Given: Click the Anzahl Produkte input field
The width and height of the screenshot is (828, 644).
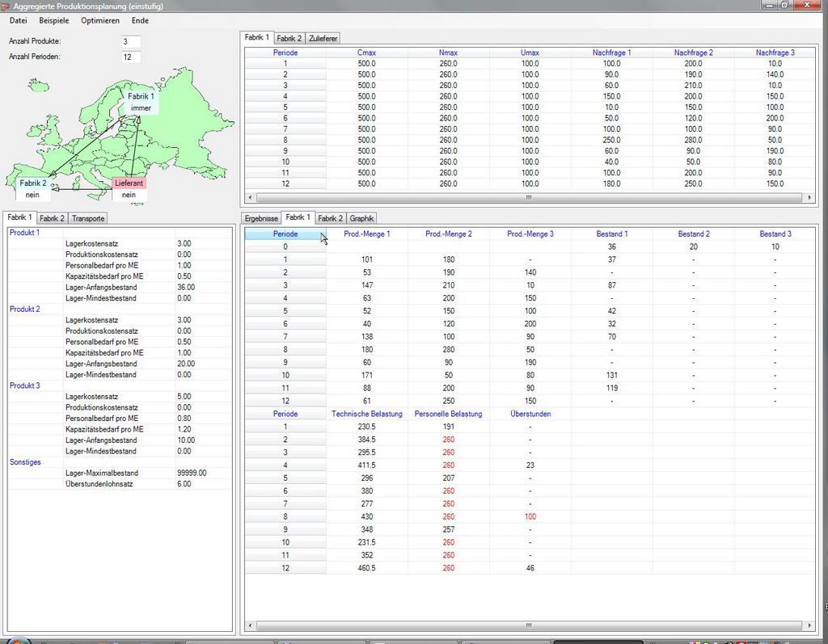Looking at the screenshot, I should pyautogui.click(x=131, y=41).
